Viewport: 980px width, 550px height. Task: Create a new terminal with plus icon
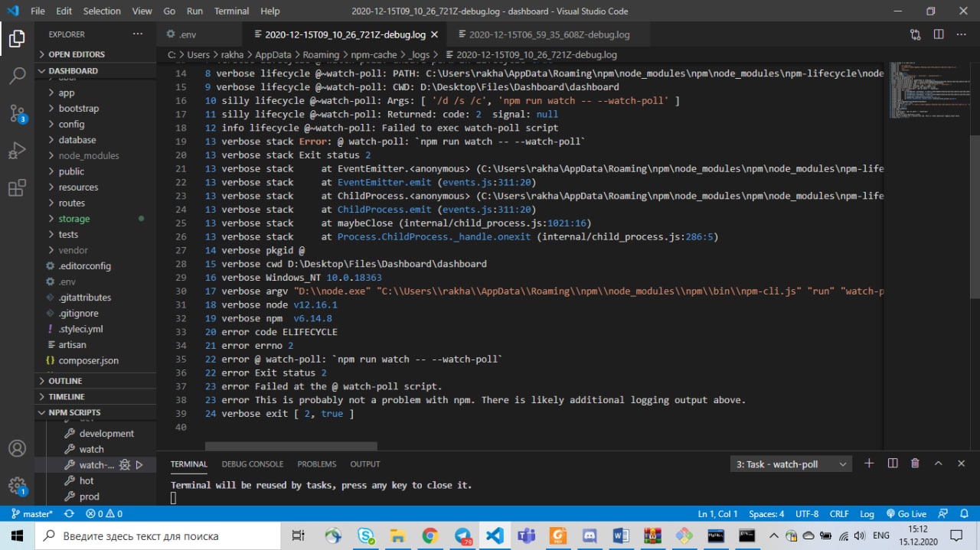pos(869,464)
